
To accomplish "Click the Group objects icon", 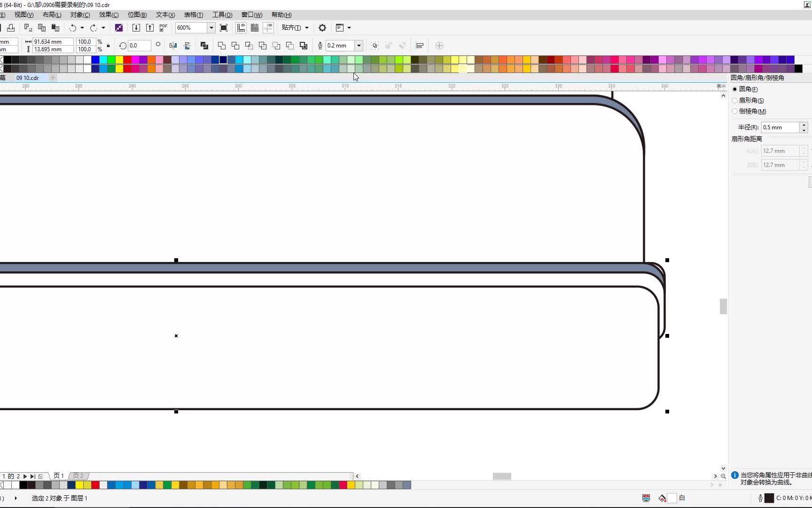I will coord(375,46).
